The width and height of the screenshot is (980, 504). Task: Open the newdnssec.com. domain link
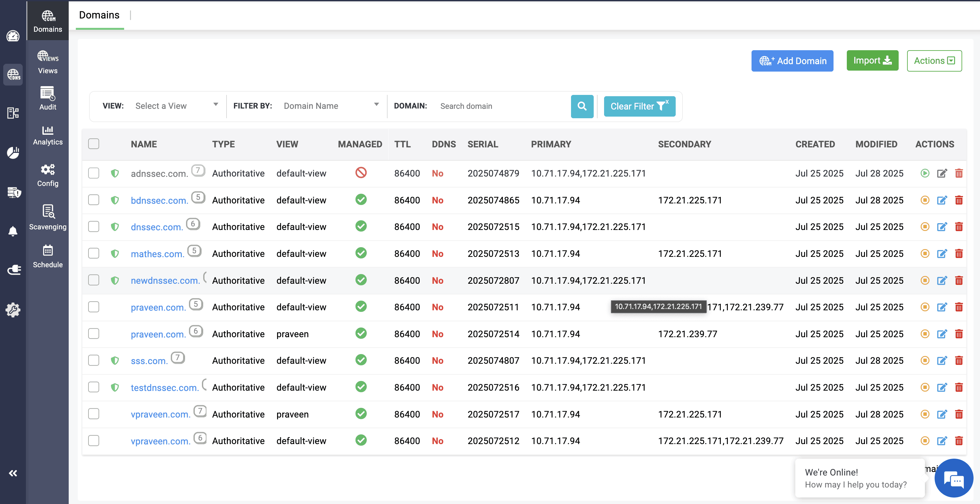point(165,281)
